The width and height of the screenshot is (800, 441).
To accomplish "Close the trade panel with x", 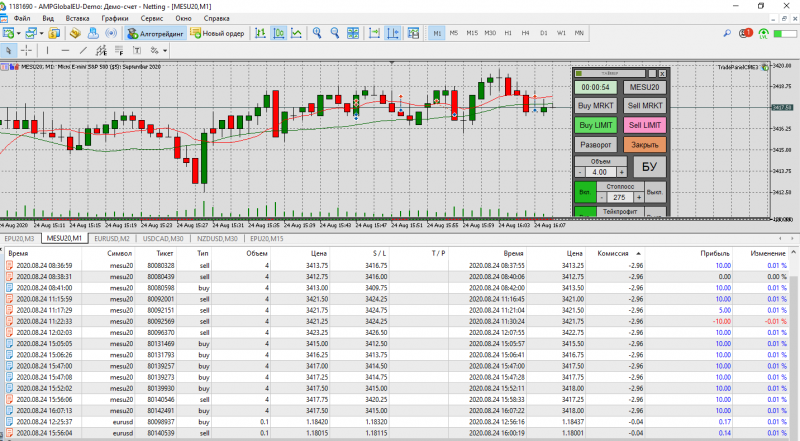I will (x=662, y=74).
